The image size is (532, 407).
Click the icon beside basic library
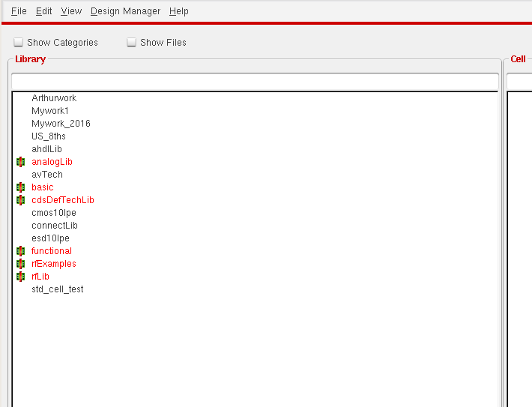[21, 187]
